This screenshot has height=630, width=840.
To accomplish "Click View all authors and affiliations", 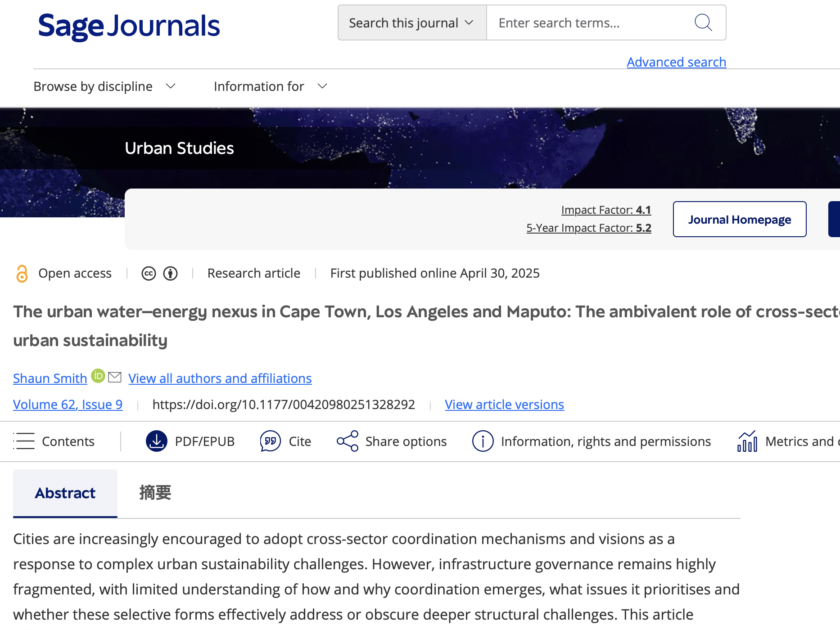I will 220,378.
